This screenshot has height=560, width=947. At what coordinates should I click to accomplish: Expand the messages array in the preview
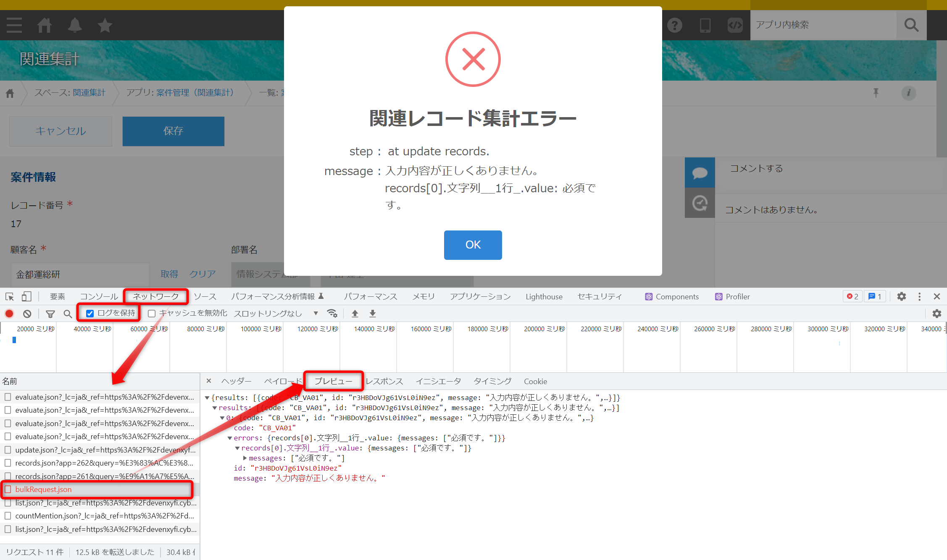click(x=245, y=458)
